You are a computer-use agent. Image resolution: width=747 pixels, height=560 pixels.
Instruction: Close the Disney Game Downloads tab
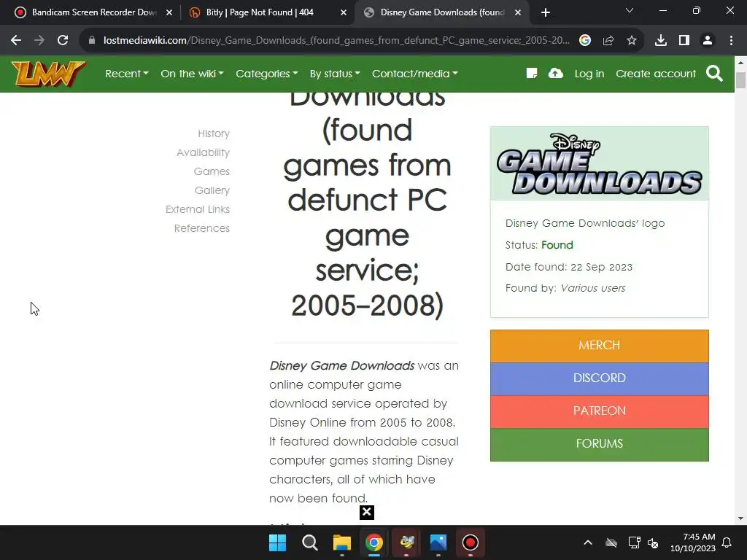pos(518,12)
